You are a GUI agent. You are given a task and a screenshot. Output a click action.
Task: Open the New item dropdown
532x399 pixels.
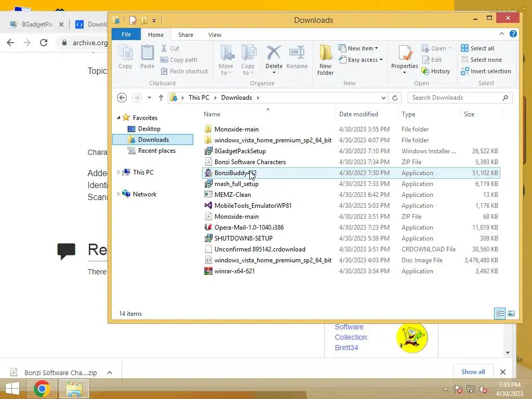358,48
